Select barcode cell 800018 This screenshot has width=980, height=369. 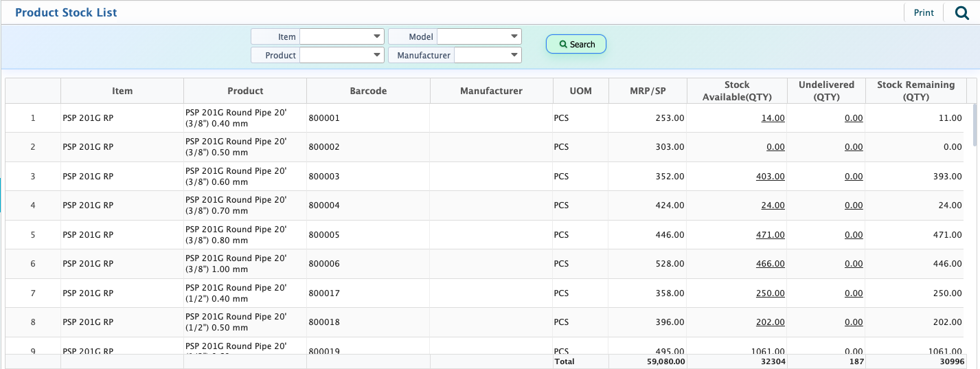pyautogui.click(x=368, y=322)
